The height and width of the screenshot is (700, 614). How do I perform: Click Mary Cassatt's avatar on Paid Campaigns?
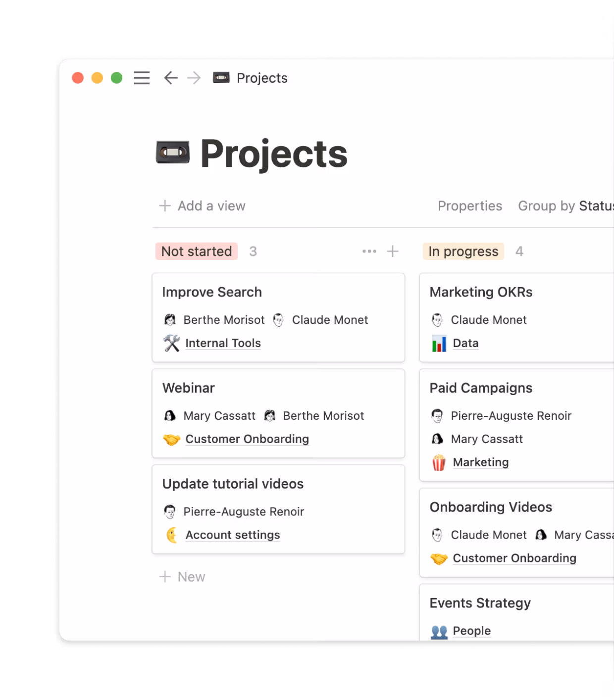pos(436,439)
